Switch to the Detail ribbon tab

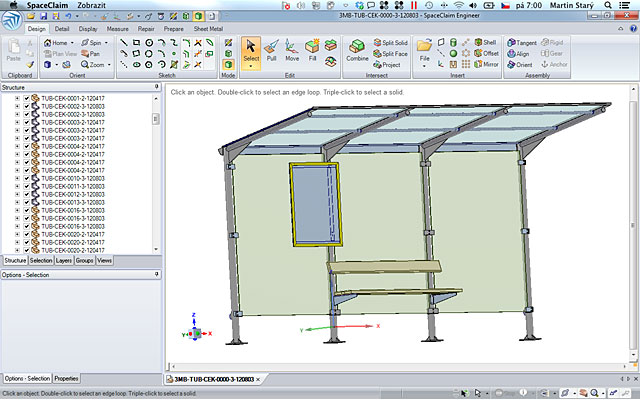coord(62,29)
